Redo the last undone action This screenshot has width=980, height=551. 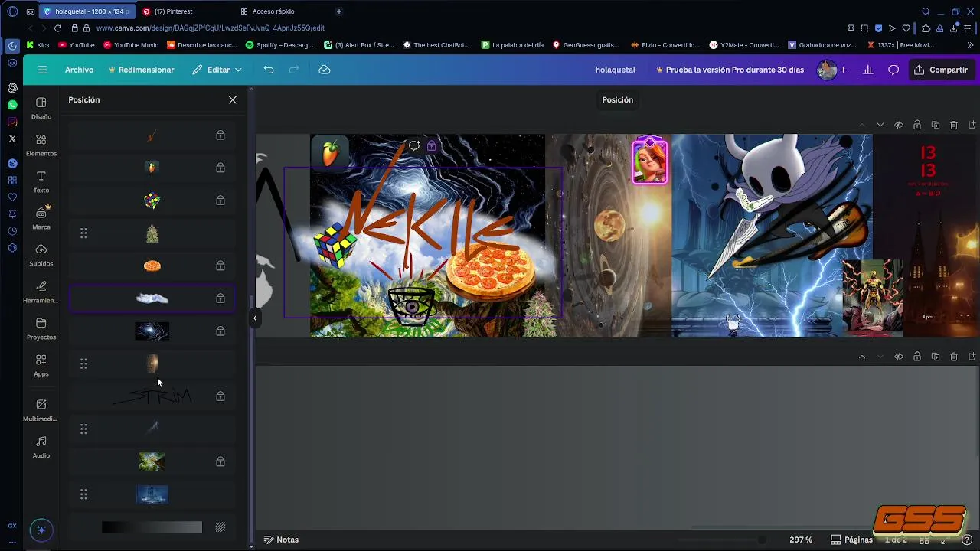294,70
